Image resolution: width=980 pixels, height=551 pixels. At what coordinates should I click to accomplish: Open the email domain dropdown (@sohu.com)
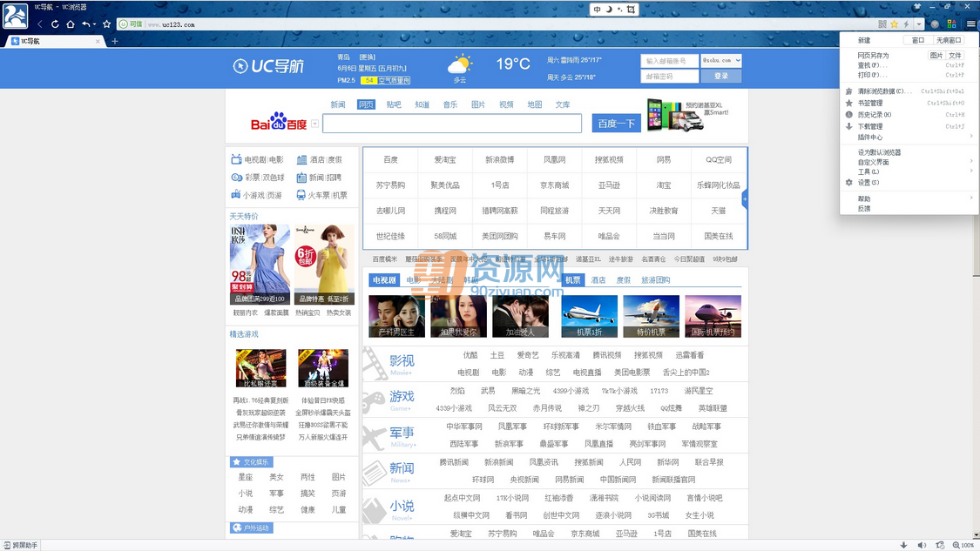click(720, 61)
